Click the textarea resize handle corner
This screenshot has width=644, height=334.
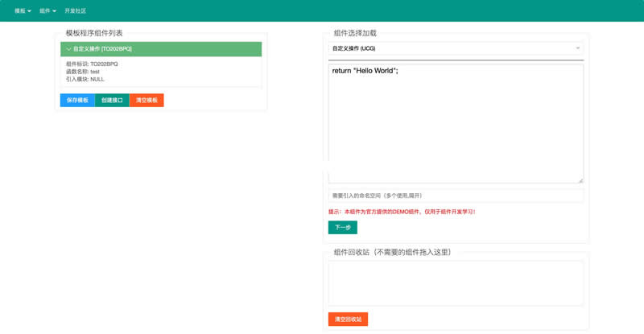(x=580, y=180)
